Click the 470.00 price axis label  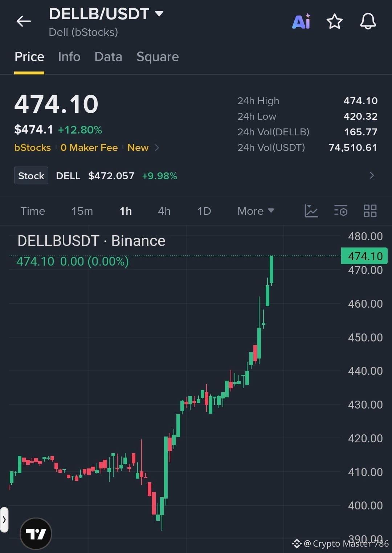(x=365, y=270)
